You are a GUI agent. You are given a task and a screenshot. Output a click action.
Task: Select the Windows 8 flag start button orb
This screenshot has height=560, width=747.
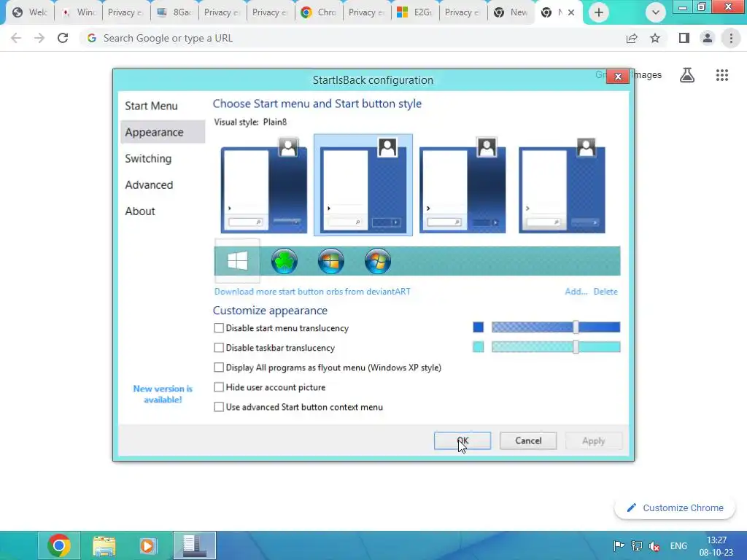(x=237, y=261)
